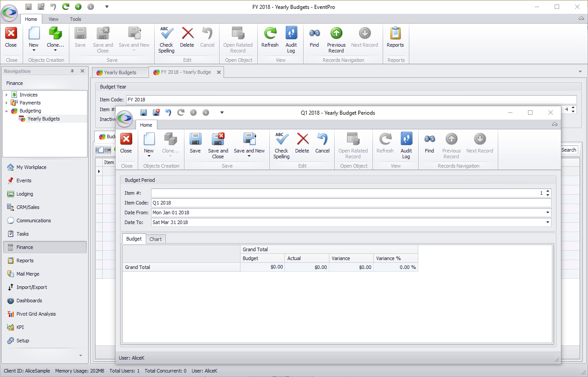This screenshot has width=588, height=377.
Task: Open New dropdown arrow in Budget Periods ribbon
Action: click(x=149, y=156)
